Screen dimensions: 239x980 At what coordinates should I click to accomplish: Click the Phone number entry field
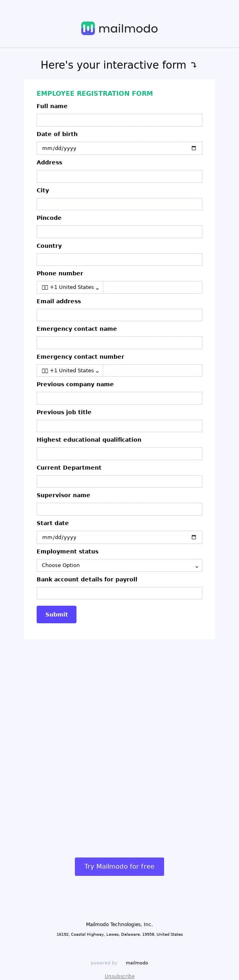(x=153, y=287)
